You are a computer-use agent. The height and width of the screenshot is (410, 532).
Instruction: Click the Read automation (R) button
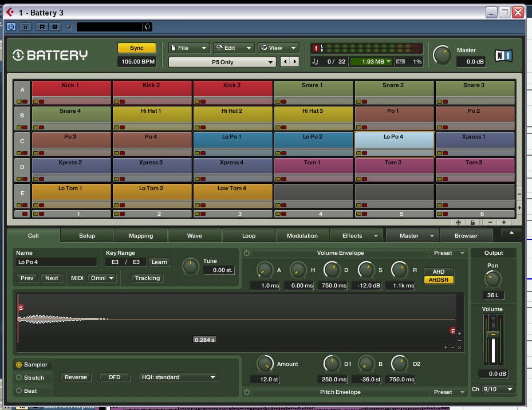pos(42,27)
